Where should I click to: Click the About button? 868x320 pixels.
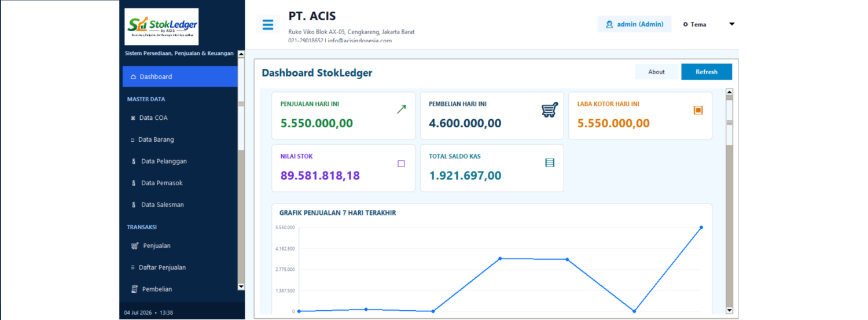pyautogui.click(x=656, y=72)
